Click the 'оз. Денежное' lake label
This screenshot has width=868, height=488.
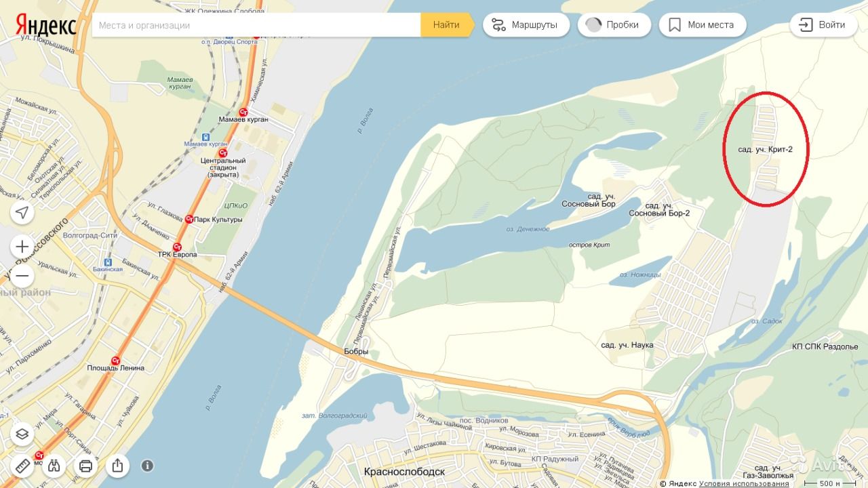528,229
